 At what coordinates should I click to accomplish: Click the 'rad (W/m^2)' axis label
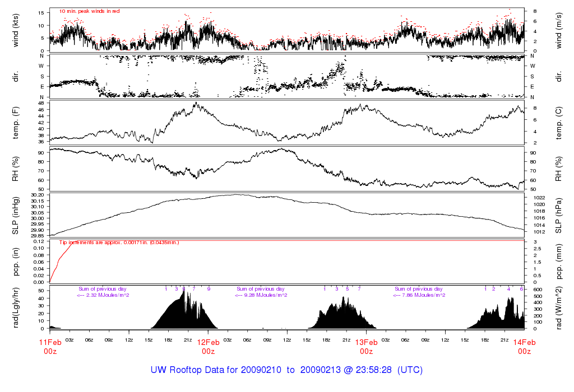click(558, 308)
